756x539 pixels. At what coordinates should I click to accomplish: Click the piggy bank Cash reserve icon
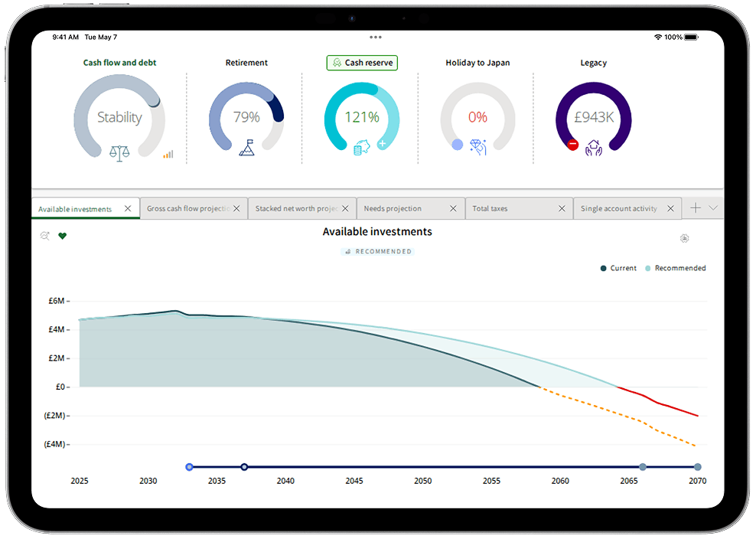362,148
